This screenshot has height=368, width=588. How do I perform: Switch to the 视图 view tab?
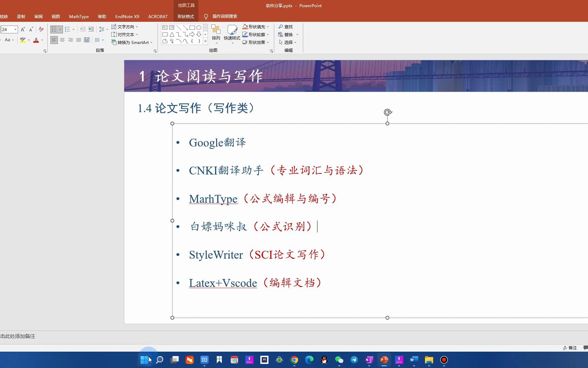click(56, 16)
